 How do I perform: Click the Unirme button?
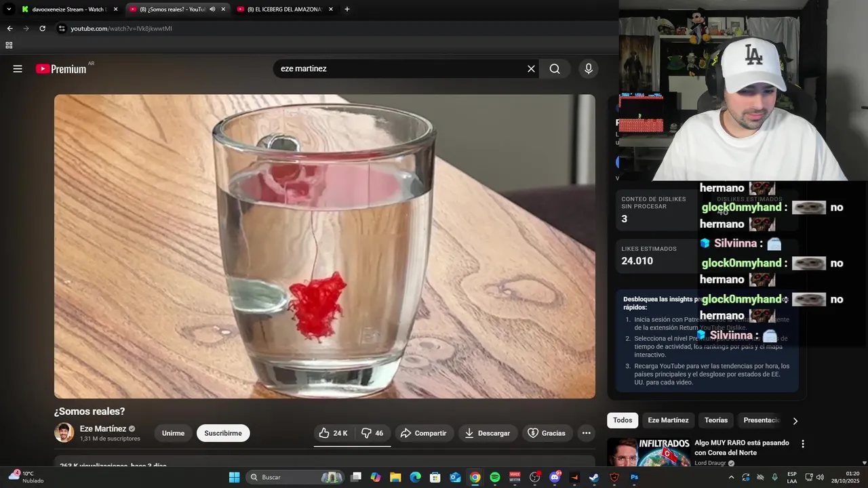(173, 433)
